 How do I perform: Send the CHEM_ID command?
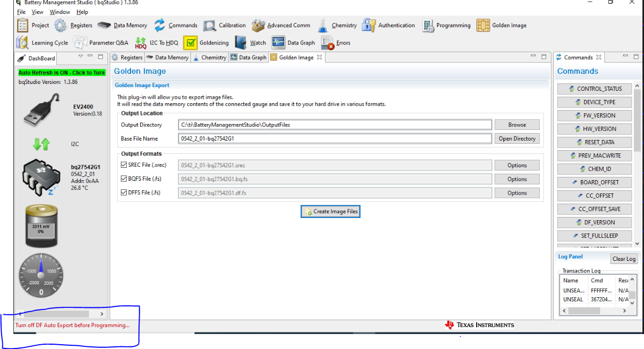coord(594,169)
